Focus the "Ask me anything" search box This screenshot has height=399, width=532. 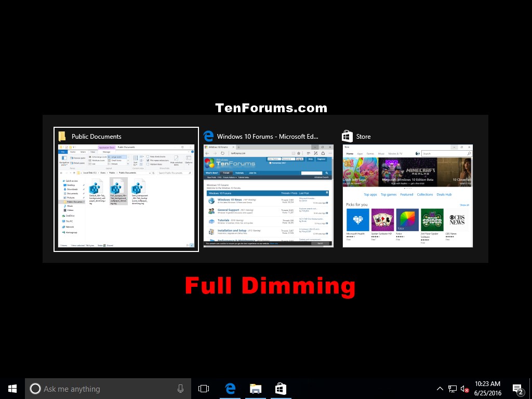point(108,389)
